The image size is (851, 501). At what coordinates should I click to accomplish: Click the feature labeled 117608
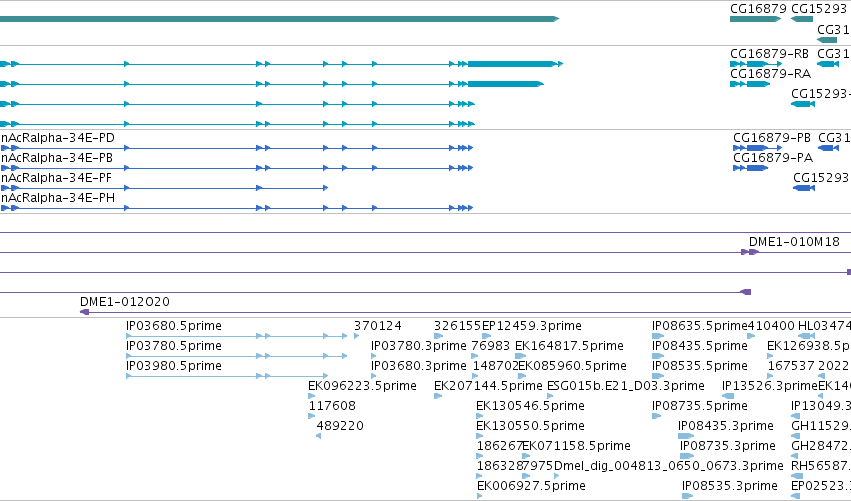tap(312, 416)
